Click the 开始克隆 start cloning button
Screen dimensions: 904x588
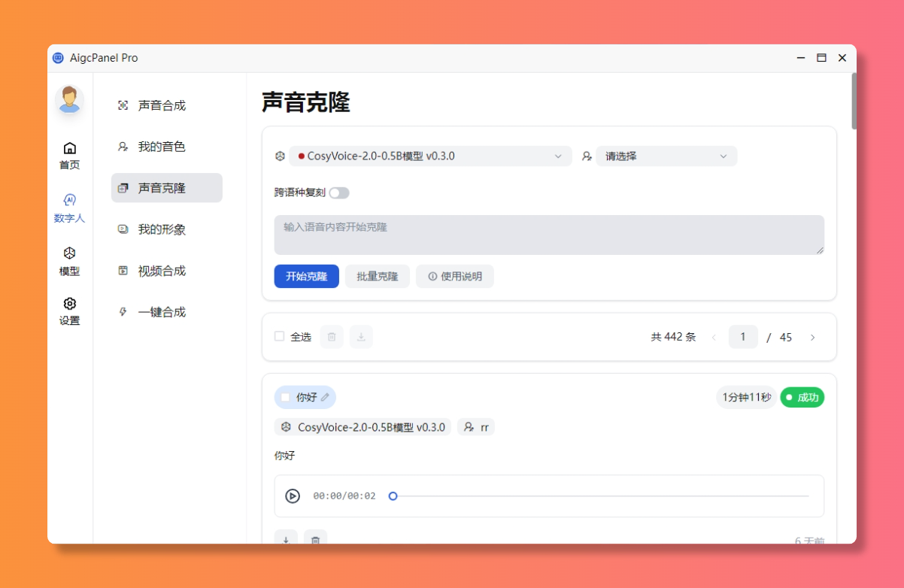click(x=306, y=276)
